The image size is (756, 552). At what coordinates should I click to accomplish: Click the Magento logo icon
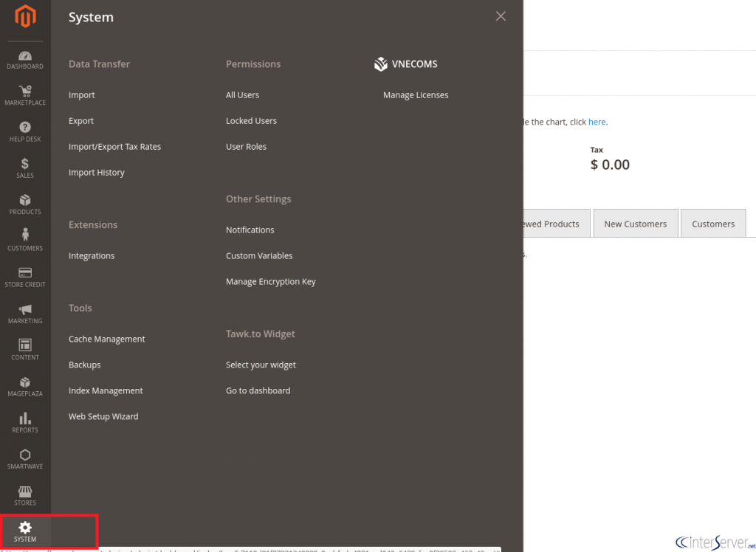(x=25, y=16)
